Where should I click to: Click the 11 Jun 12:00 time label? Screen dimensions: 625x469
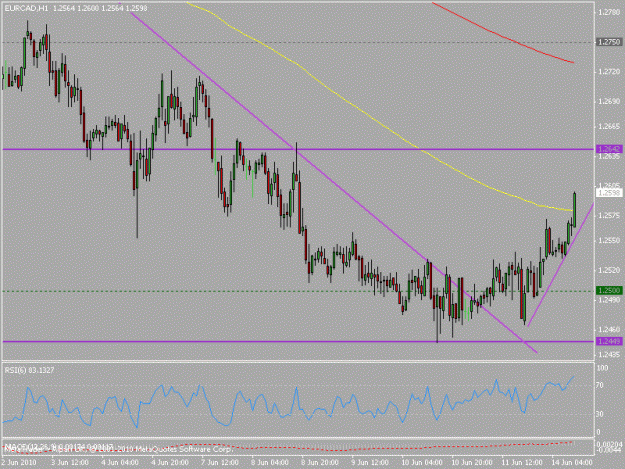[522, 463]
